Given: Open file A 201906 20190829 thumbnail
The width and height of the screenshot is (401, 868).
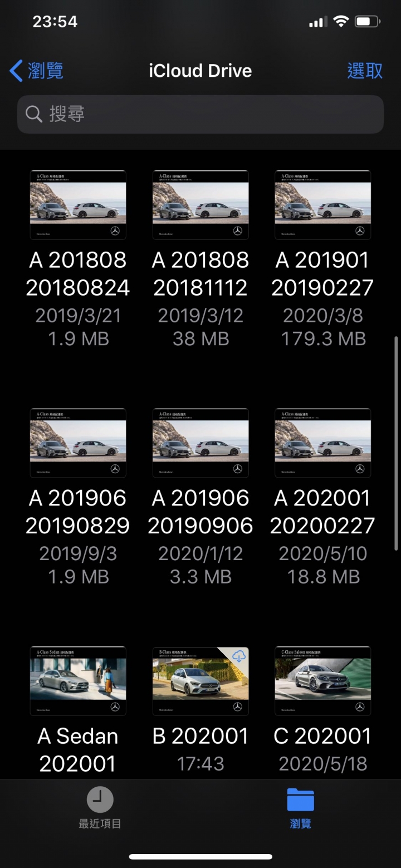Looking at the screenshot, I should click(x=78, y=443).
